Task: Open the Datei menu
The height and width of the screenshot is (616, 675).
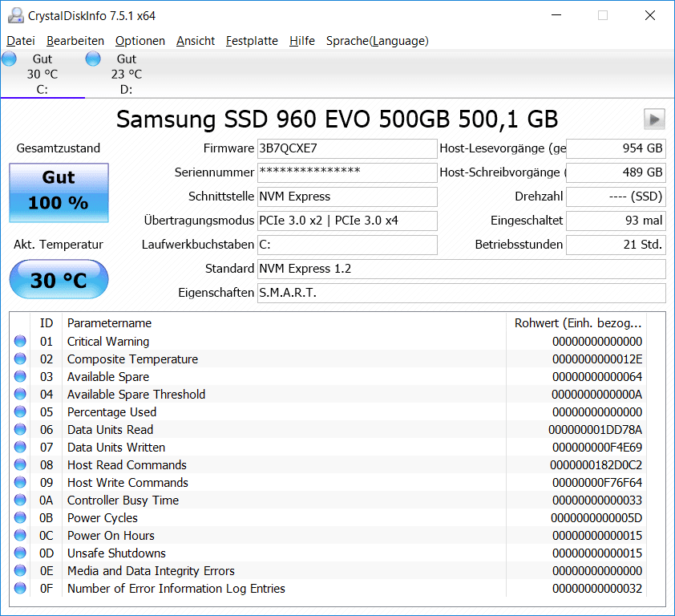Action: coord(21,41)
